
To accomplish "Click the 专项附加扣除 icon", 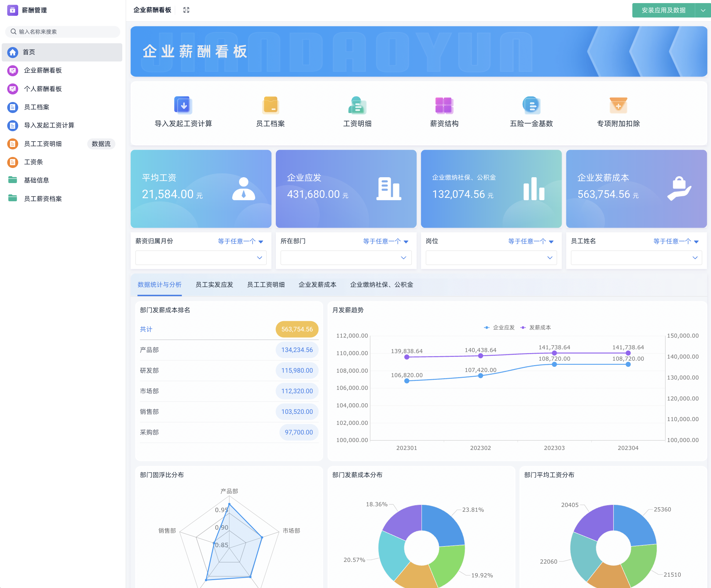I will [618, 105].
